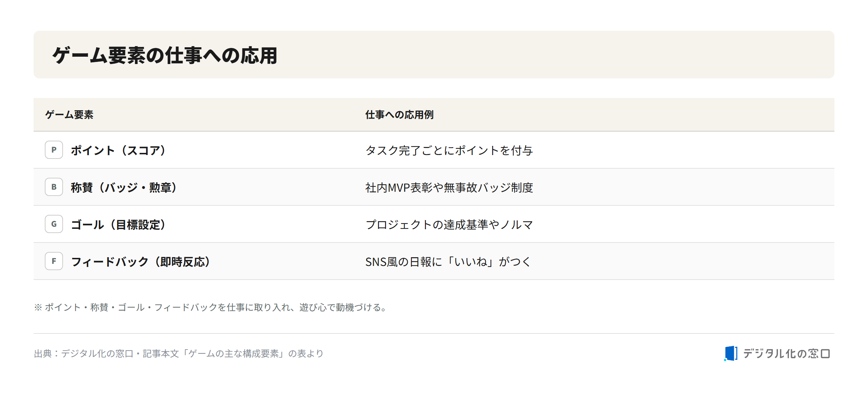
Task: Click the P badge icon for ポイント
Action: pyautogui.click(x=54, y=150)
